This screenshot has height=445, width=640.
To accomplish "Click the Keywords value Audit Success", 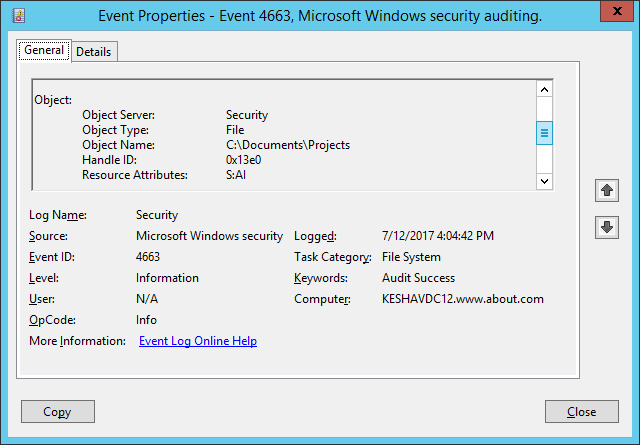I will tap(418, 278).
